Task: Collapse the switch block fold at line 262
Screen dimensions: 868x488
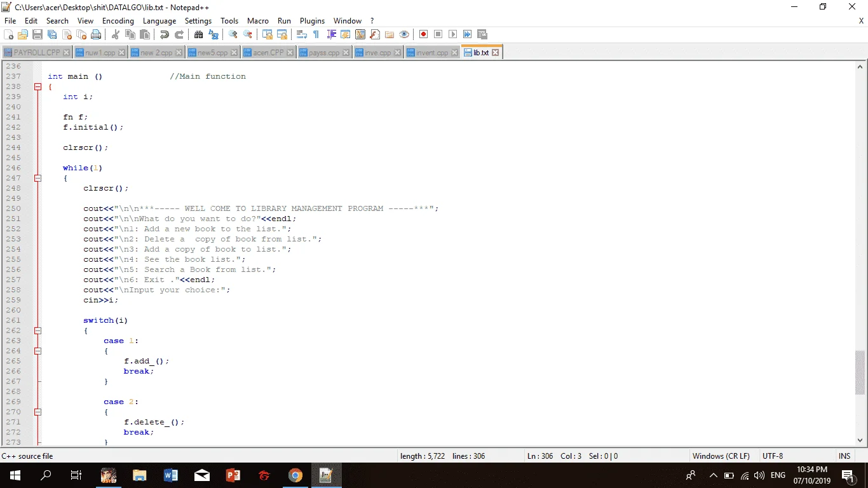Action: click(37, 330)
